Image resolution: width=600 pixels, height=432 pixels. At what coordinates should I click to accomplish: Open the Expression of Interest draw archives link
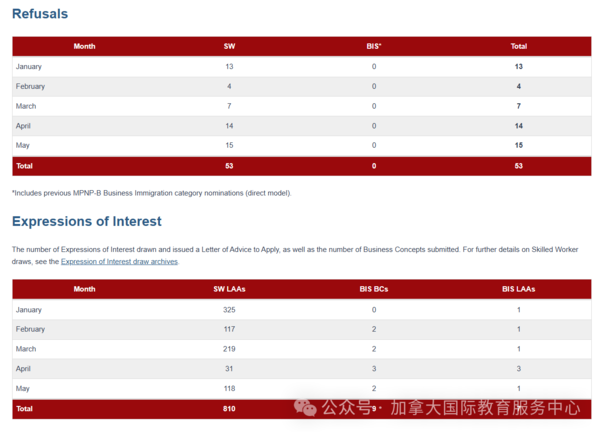tap(119, 261)
